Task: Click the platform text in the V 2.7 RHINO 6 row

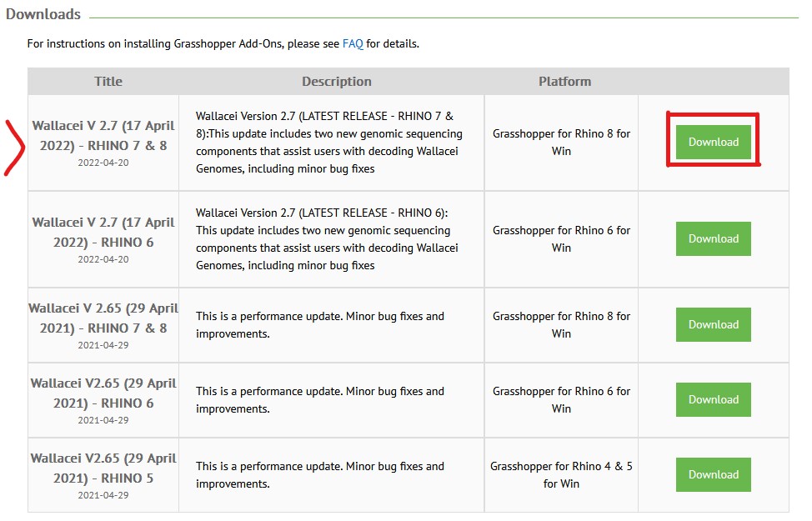Action: (561, 238)
